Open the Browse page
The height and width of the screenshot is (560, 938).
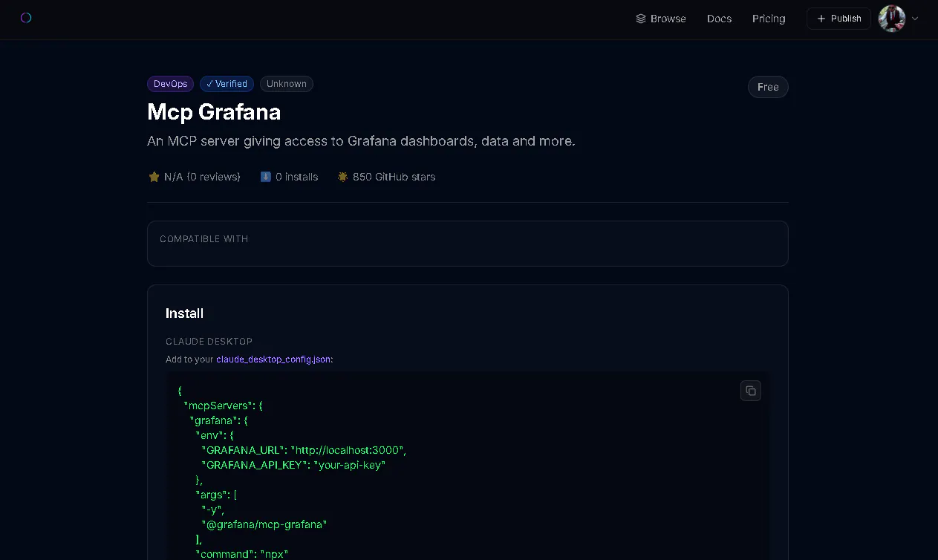[x=661, y=19]
